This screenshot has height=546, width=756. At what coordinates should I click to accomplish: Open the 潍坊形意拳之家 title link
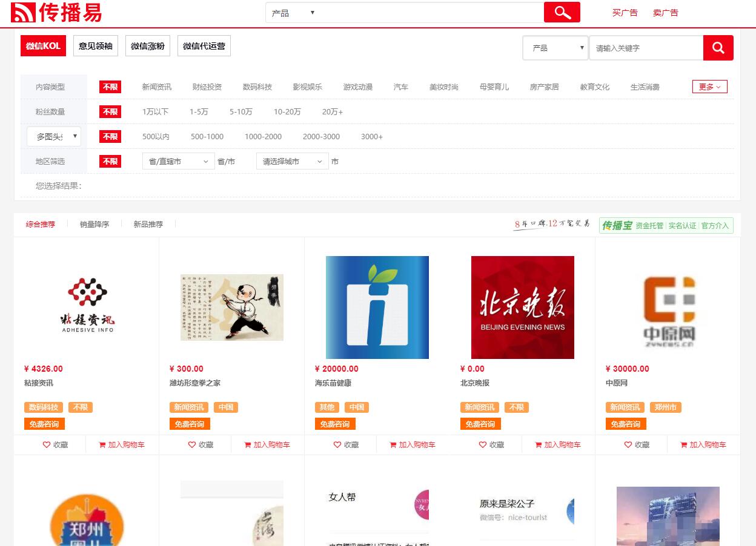[x=195, y=383]
